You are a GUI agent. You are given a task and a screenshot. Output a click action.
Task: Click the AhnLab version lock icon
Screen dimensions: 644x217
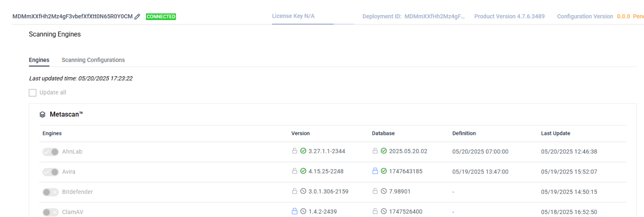pyautogui.click(x=294, y=151)
